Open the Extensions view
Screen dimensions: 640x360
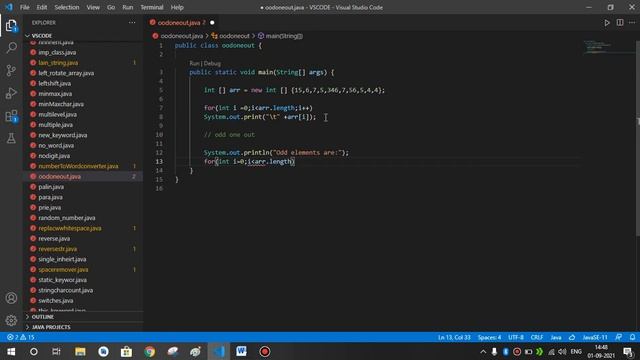11,116
